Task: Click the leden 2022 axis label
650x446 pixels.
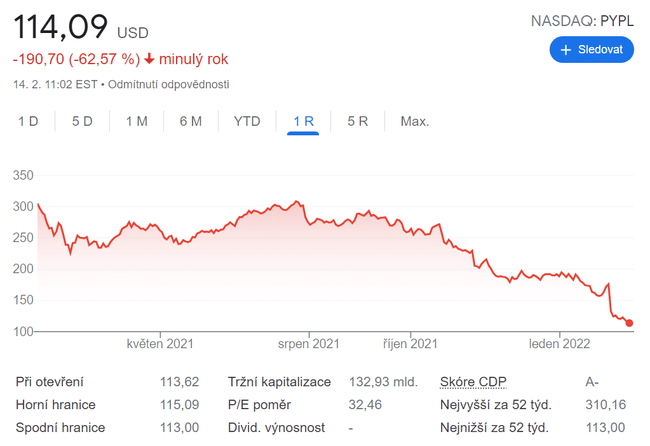Action: click(559, 344)
